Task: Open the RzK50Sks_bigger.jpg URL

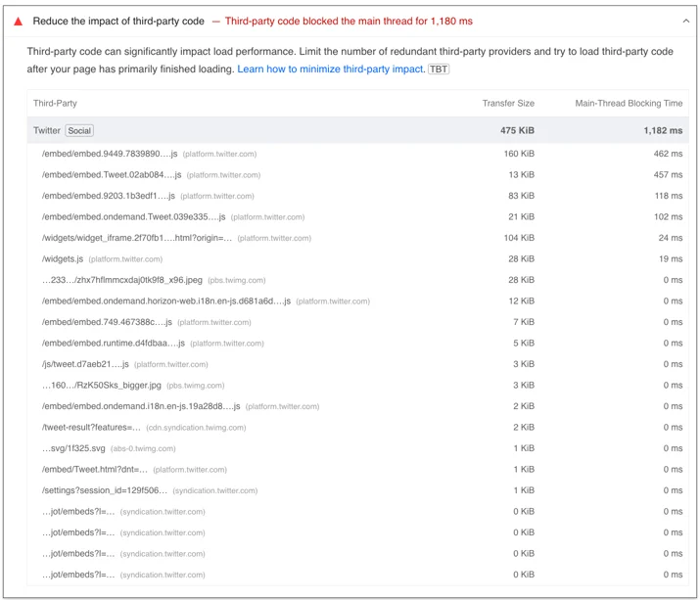Action: click(x=102, y=385)
